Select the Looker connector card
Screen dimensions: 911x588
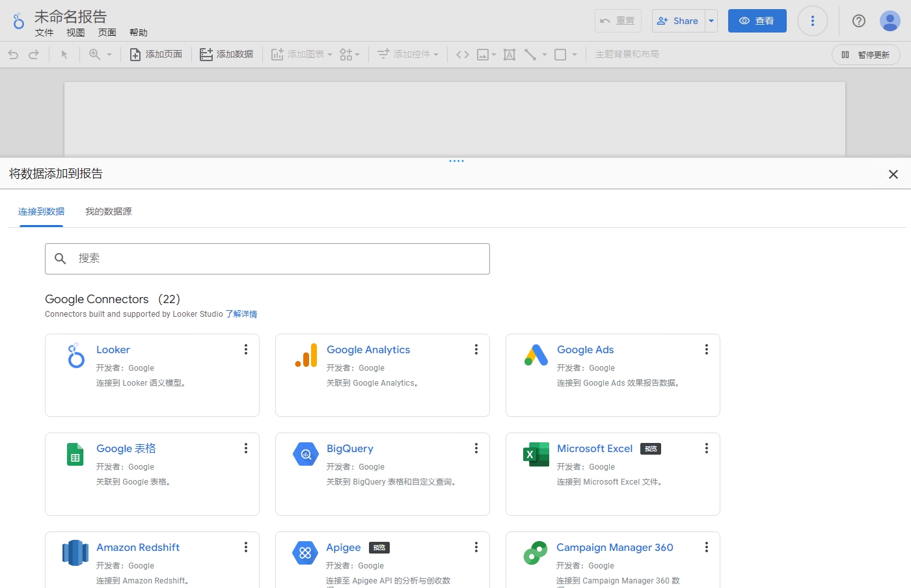[152, 375]
